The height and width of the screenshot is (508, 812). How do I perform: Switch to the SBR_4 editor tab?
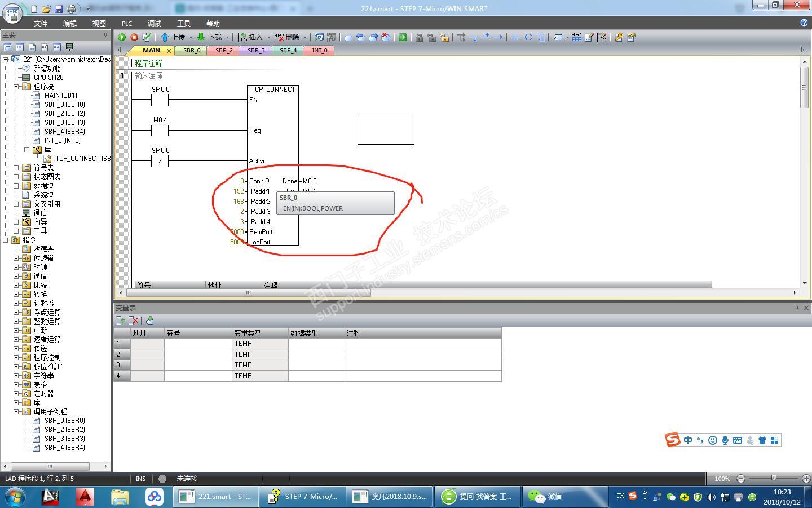(x=288, y=50)
